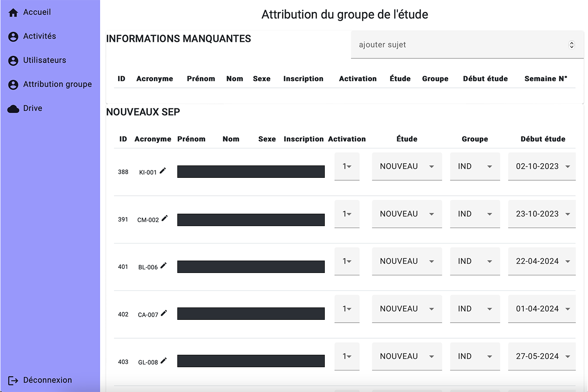Click ID cell 391
Screen dimensions: 588x392
click(x=123, y=219)
